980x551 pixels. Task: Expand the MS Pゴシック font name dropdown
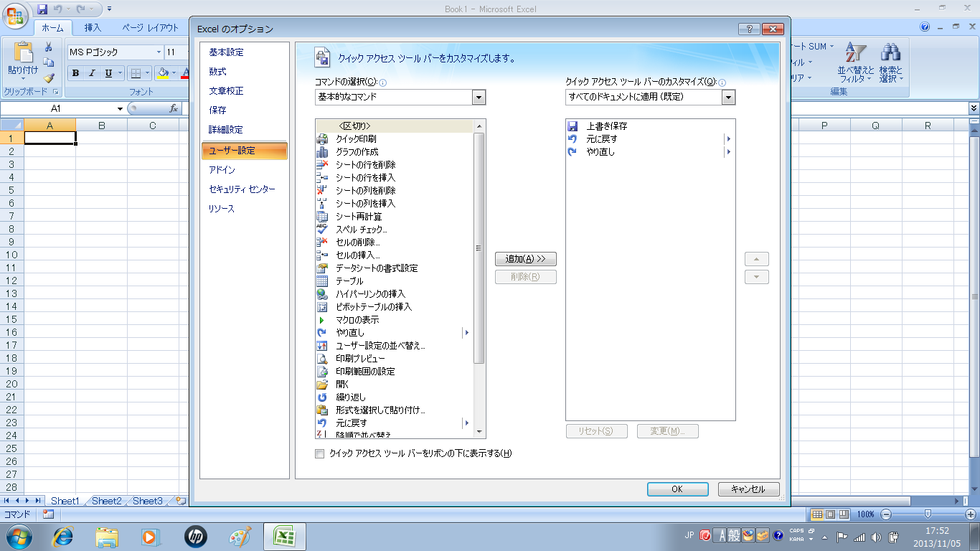click(x=159, y=52)
